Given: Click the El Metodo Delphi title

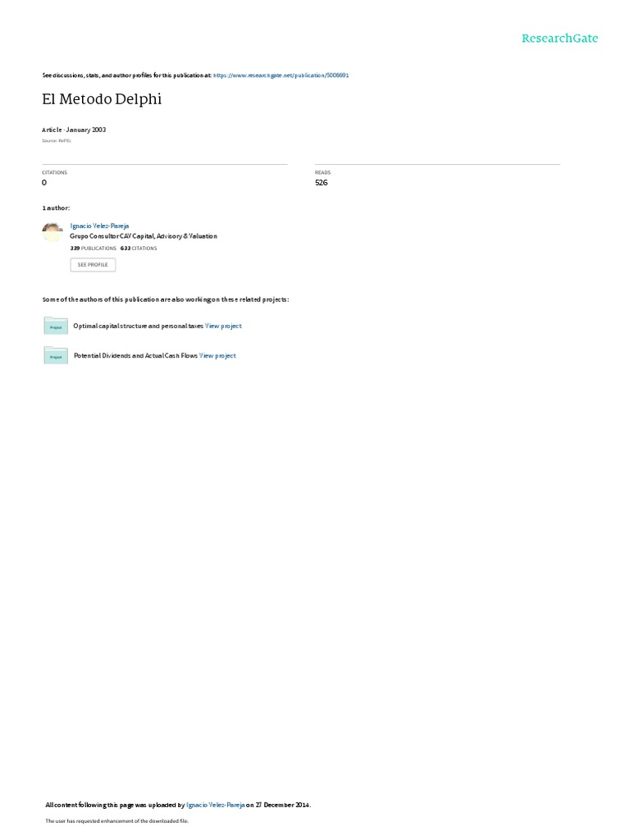Looking at the screenshot, I should tap(102, 99).
